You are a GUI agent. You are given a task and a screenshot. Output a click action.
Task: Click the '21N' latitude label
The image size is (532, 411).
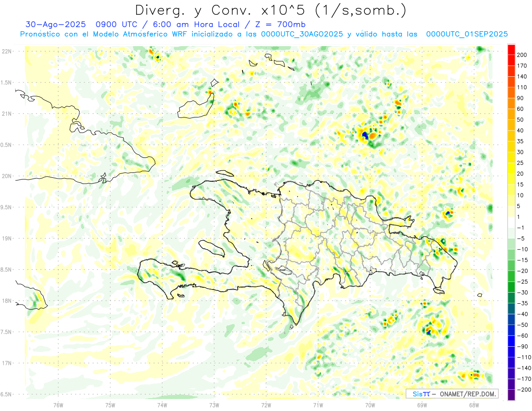[6, 114]
